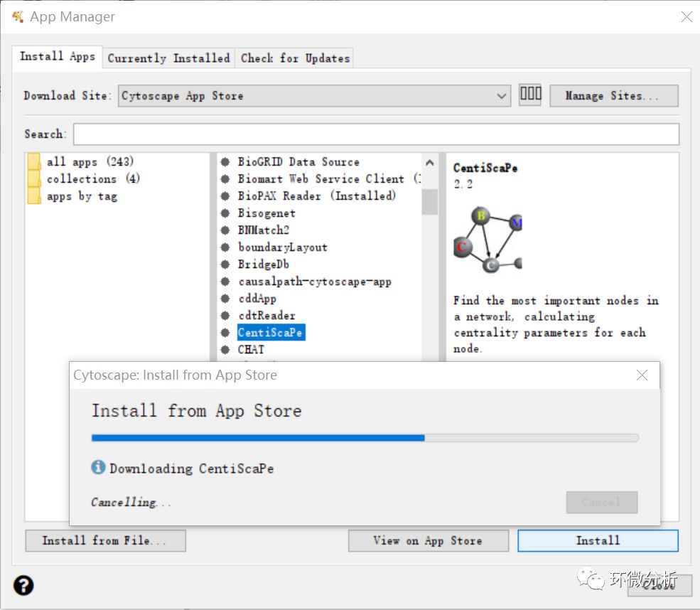Click the bullet icon beside BridgeDb
The width and height of the screenshot is (700, 610).
(x=225, y=264)
